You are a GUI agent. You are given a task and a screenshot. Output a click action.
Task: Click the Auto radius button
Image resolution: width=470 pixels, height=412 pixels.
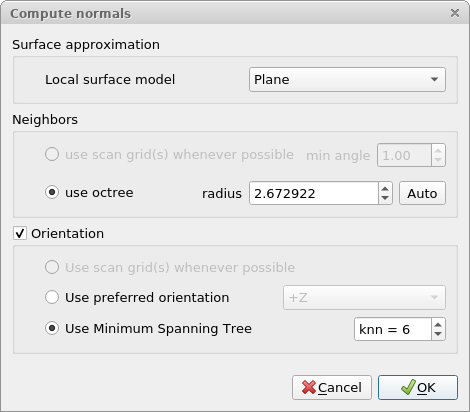click(x=422, y=193)
